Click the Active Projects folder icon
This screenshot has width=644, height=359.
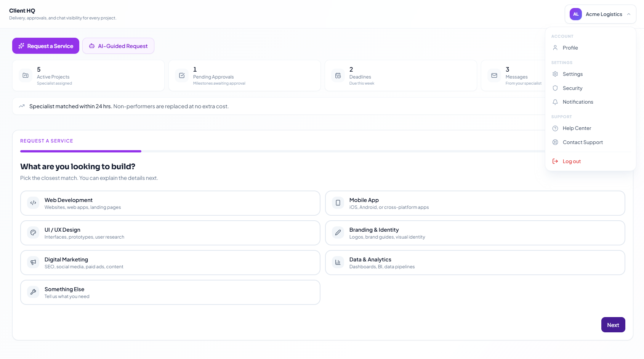[x=25, y=75]
